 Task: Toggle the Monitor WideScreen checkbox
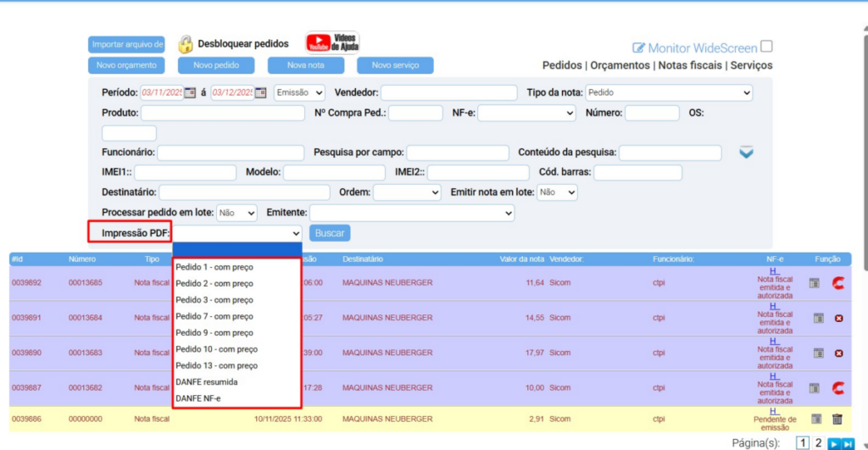[x=766, y=47]
